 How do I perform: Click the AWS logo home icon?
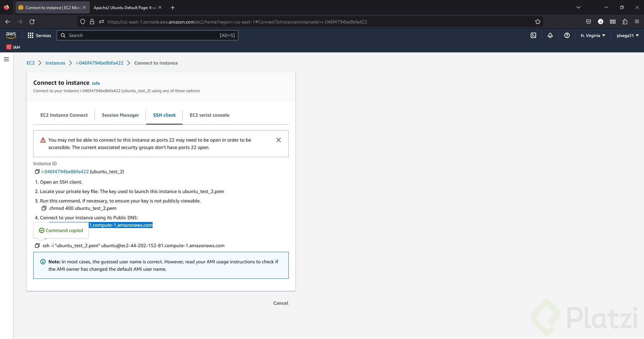click(11, 35)
